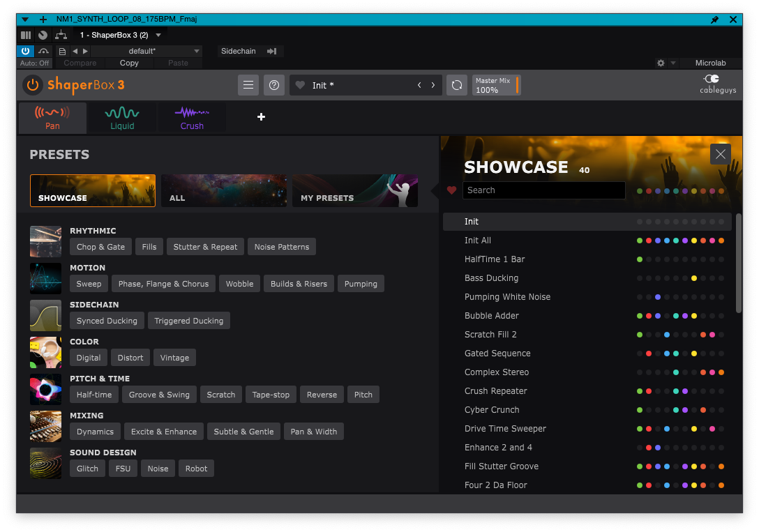Click the Rhythmic category thumbnail
This screenshot has height=532, width=759.
pos(45,241)
